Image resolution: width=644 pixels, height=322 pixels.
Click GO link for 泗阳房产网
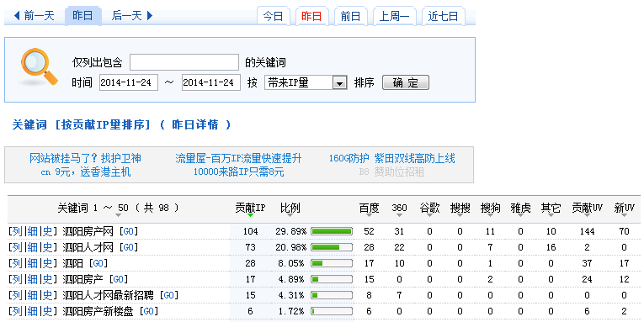(x=128, y=231)
